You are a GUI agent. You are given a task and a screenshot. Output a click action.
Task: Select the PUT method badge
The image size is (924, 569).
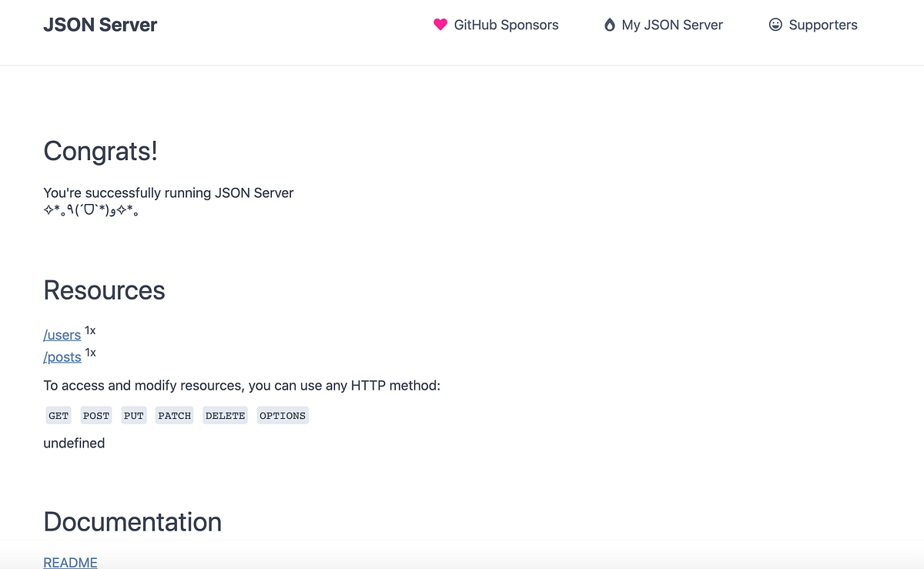(x=133, y=415)
